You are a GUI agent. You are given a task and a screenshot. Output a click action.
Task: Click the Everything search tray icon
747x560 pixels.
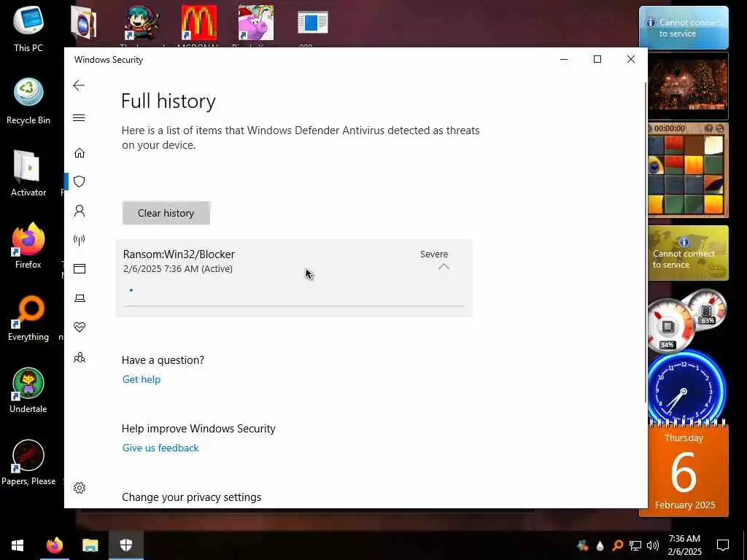(618, 545)
